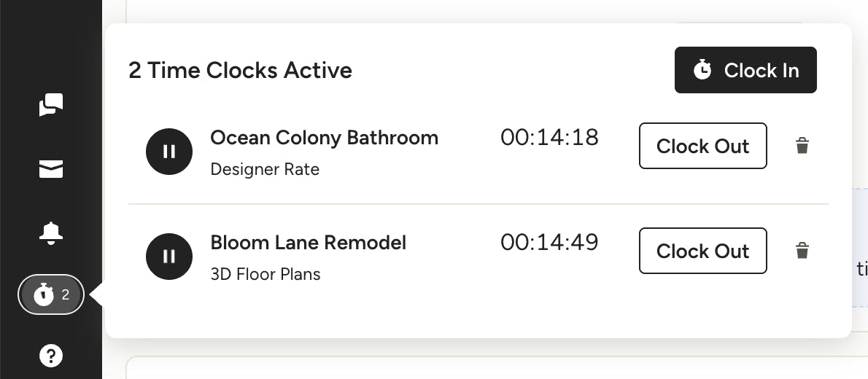The width and height of the screenshot is (868, 379).
Task: Delete the Bloom Lane Remodel time clock
Action: tap(802, 251)
